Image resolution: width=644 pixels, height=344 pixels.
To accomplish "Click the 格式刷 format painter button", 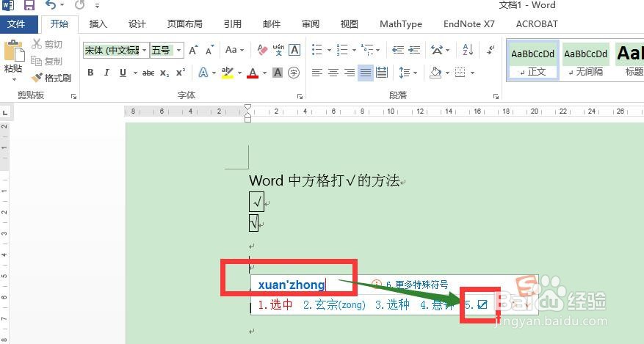I will [51, 78].
